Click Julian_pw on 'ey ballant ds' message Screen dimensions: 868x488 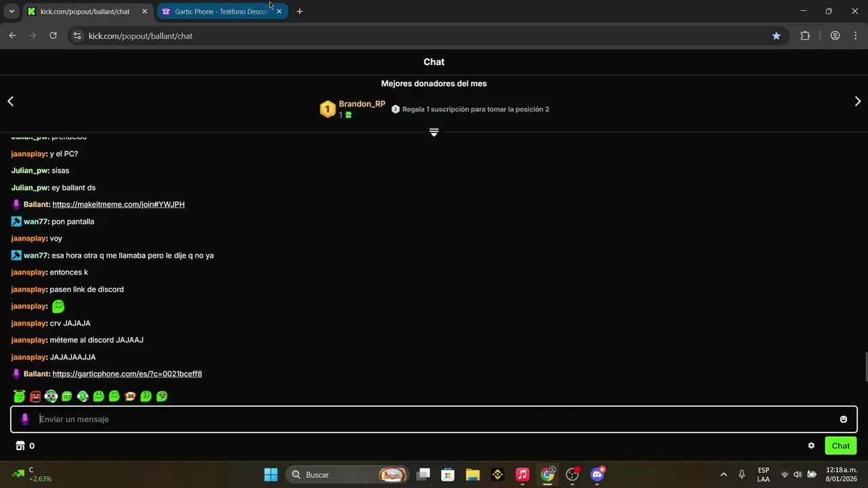(x=29, y=188)
